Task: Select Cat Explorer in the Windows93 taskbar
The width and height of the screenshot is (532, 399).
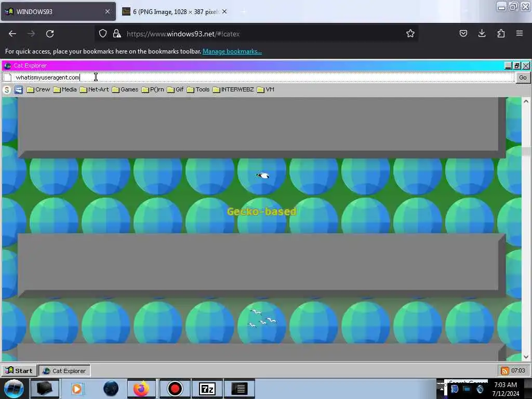Action: (x=64, y=371)
